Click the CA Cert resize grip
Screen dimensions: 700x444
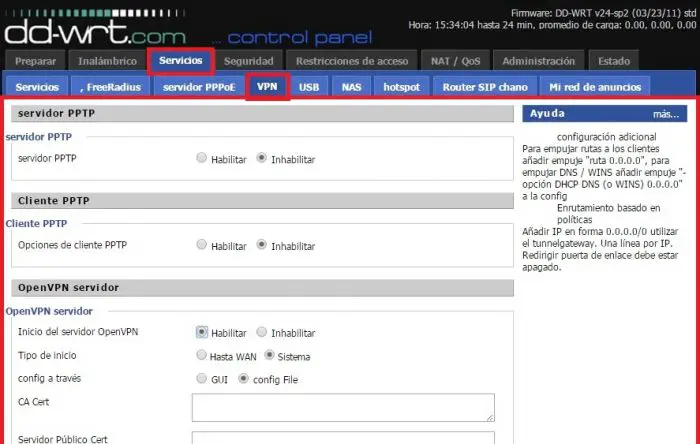(490, 418)
